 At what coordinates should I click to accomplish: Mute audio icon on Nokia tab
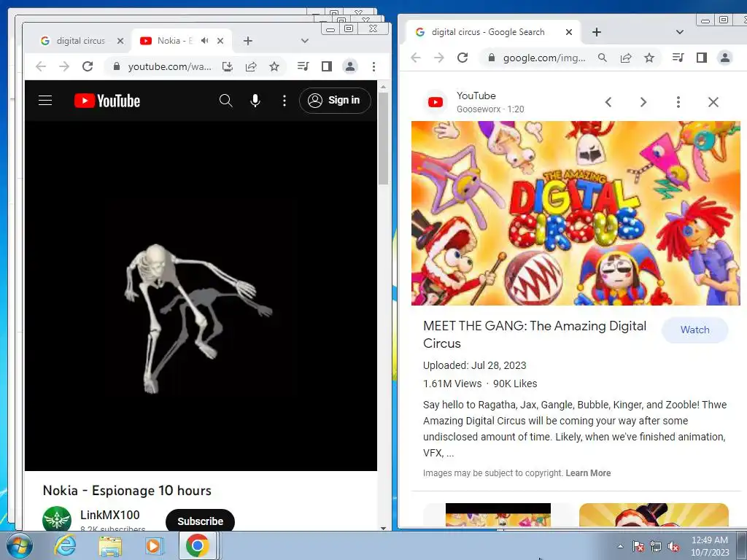pyautogui.click(x=205, y=41)
